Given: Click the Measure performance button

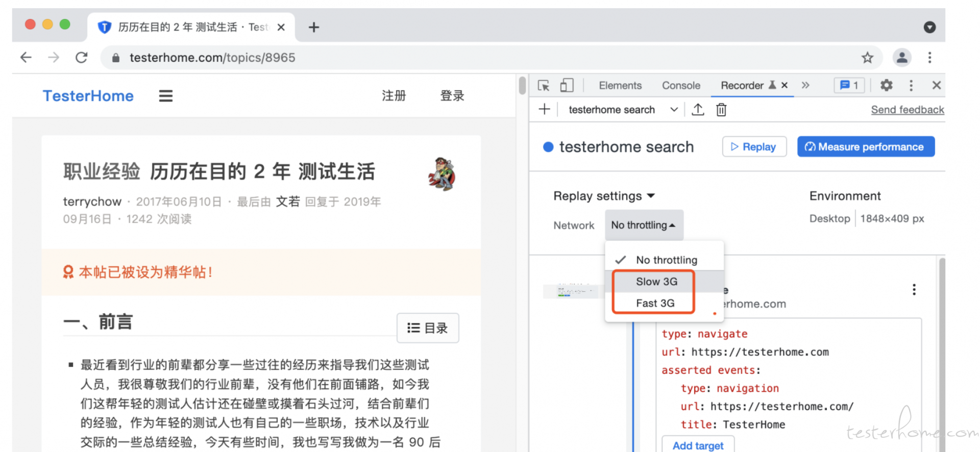Looking at the screenshot, I should point(866,147).
